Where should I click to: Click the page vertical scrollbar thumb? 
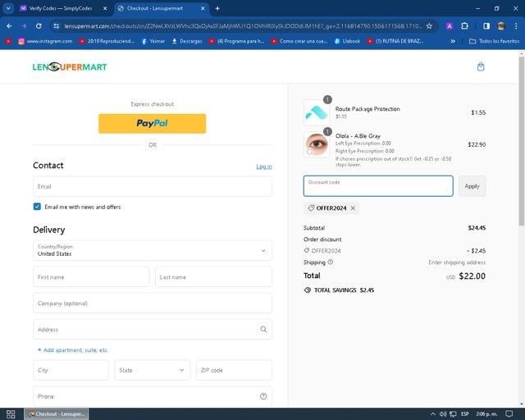point(522,140)
